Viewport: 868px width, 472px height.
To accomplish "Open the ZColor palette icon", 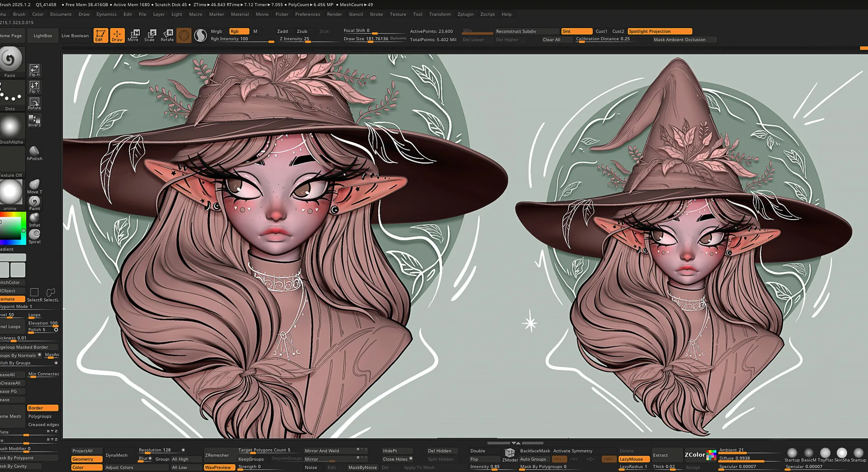I will click(700, 455).
